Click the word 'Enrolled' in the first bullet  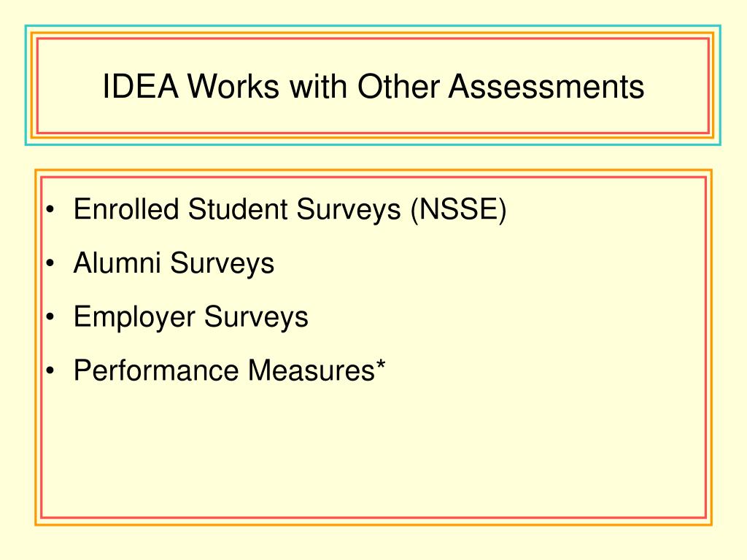(126, 209)
